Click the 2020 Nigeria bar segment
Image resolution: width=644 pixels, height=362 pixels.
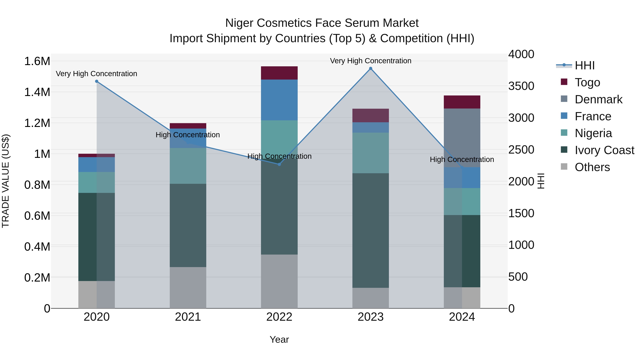pyautogui.click(x=96, y=182)
